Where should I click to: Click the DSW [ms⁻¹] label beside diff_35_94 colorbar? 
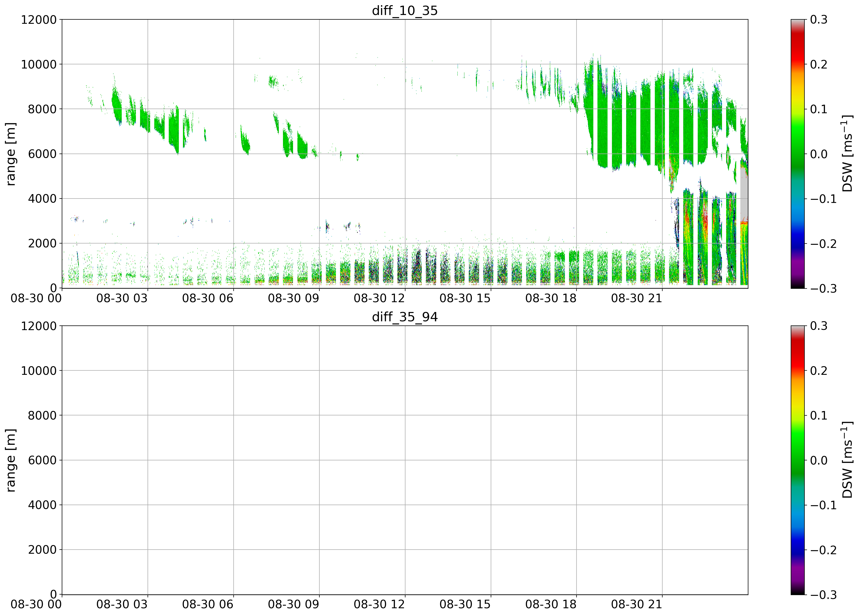(x=847, y=460)
